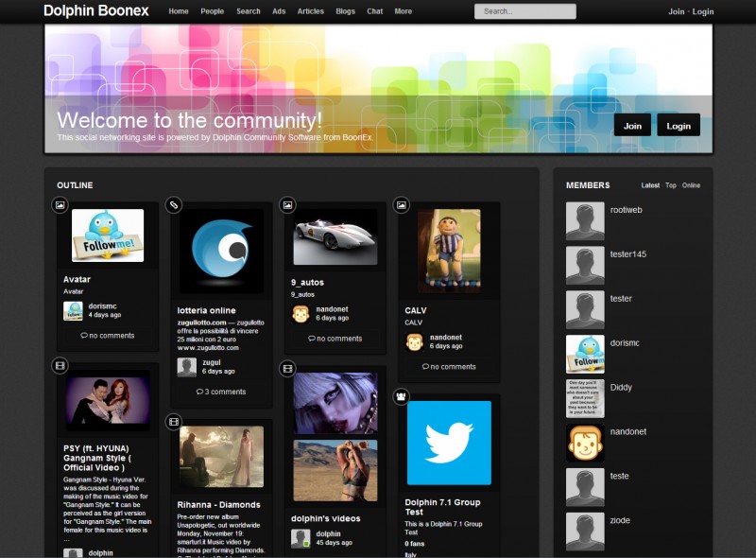Screen dimensions: 756x558
Task: Expand the More menu
Action: [x=404, y=11]
